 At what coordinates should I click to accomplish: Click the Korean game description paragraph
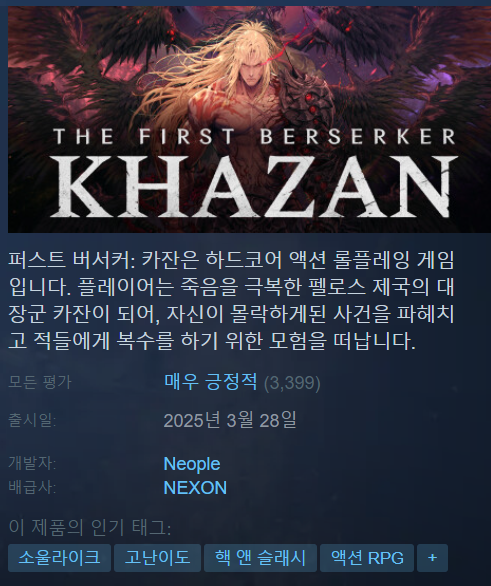coord(231,300)
